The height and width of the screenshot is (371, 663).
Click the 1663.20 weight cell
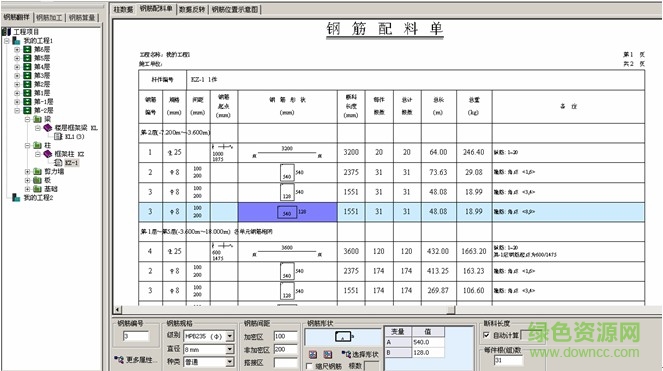[474, 251]
